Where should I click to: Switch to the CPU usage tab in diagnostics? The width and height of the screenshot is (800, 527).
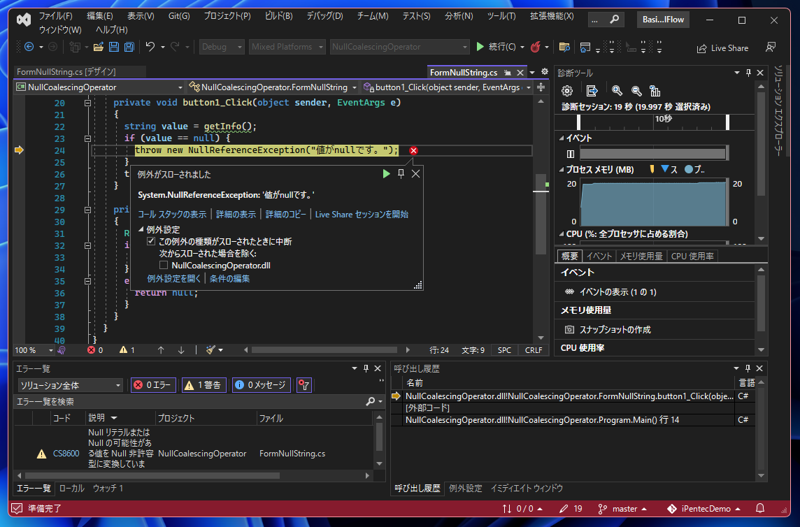[x=692, y=256]
